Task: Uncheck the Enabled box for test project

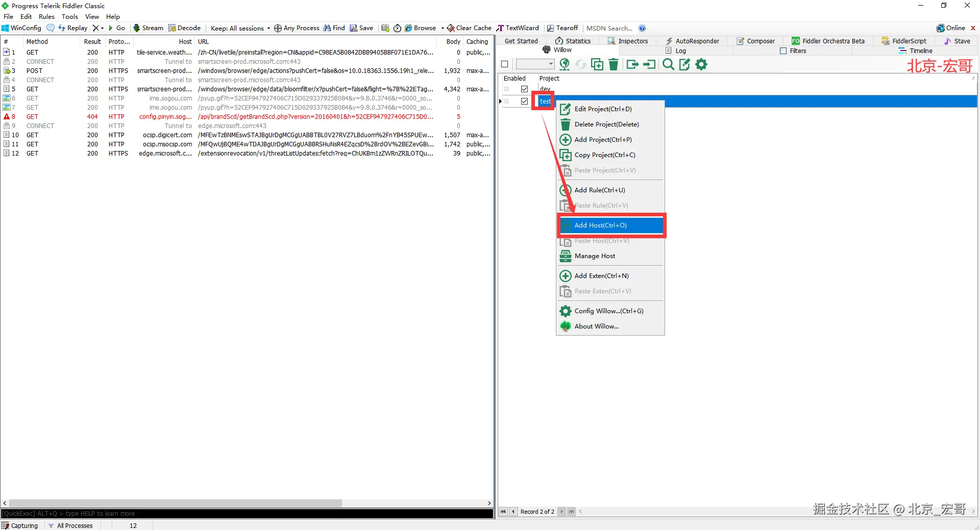Action: [x=524, y=102]
